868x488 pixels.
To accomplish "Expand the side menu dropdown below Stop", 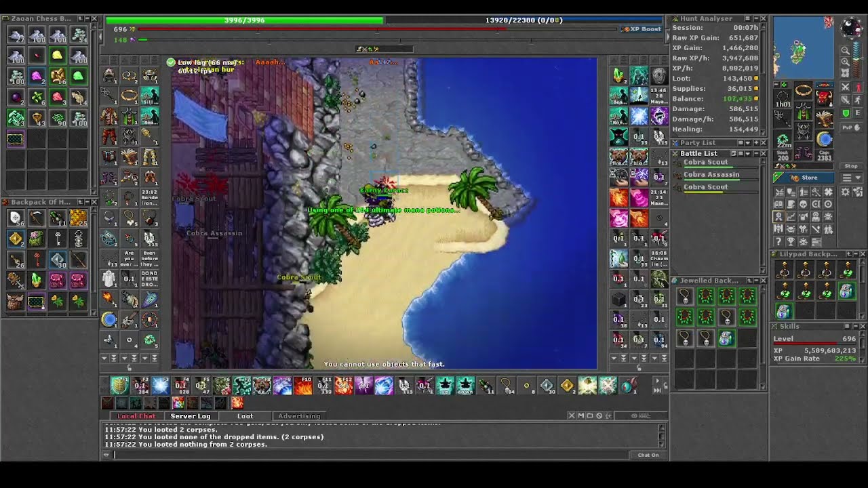I will click(851, 178).
